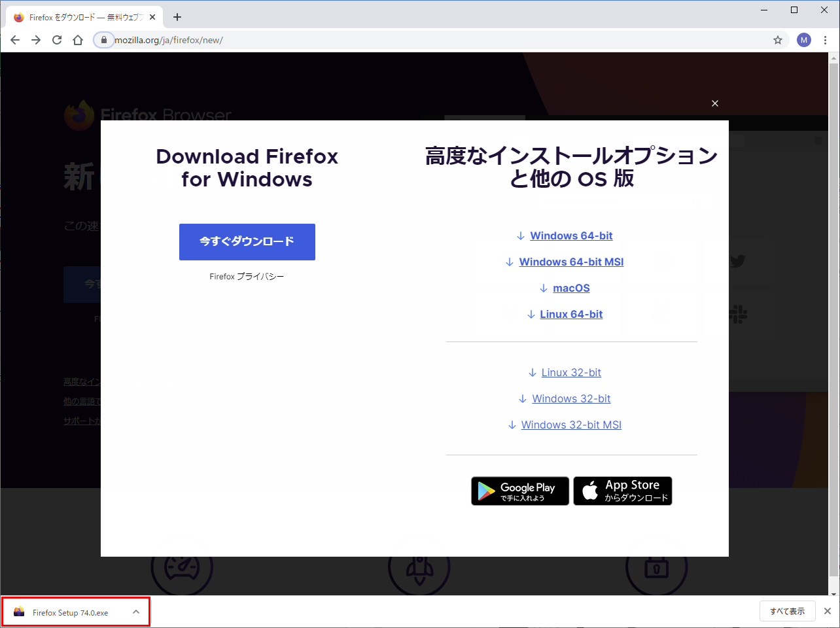Reload the page with the refresh icon
840x628 pixels.
pos(57,40)
